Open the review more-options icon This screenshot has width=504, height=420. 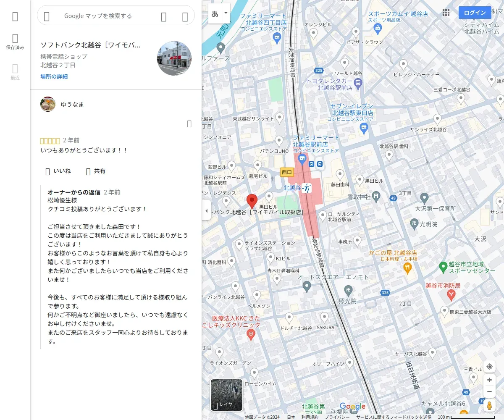(x=189, y=123)
